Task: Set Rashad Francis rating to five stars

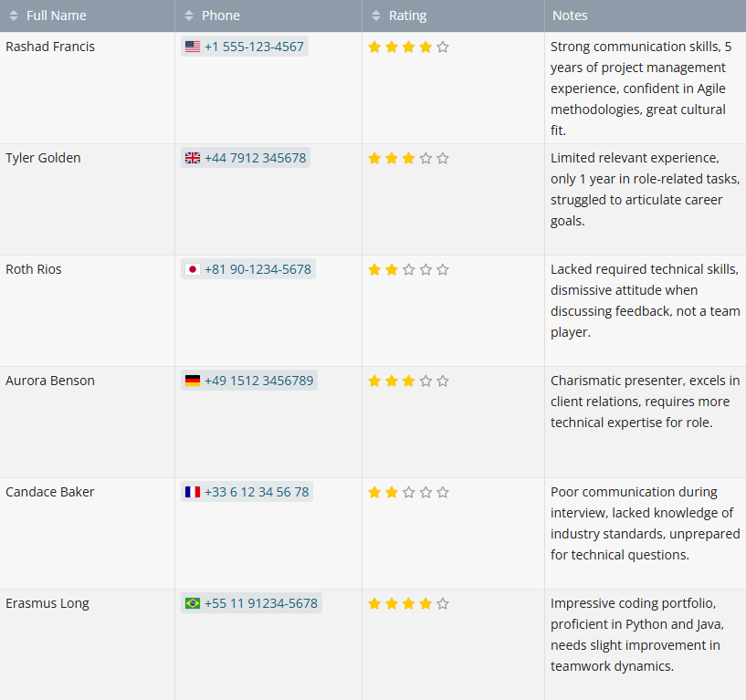Action: [x=443, y=47]
